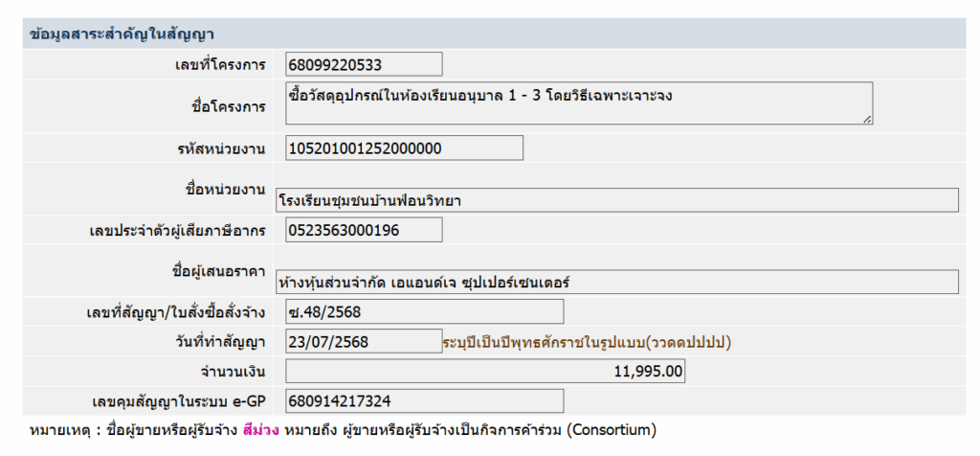The width and height of the screenshot is (980, 456).
Task: Select the contract date field 23/07/2568
Action: (364, 342)
